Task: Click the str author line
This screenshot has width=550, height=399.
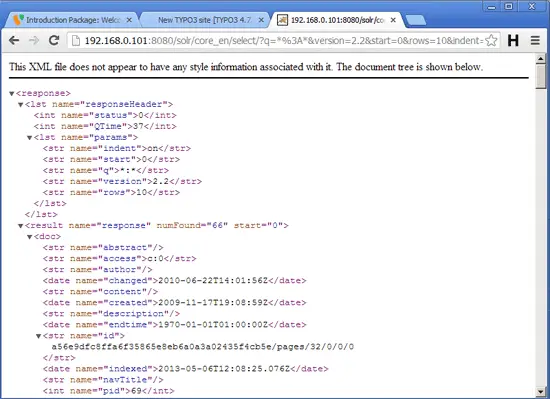Action: coord(98,270)
